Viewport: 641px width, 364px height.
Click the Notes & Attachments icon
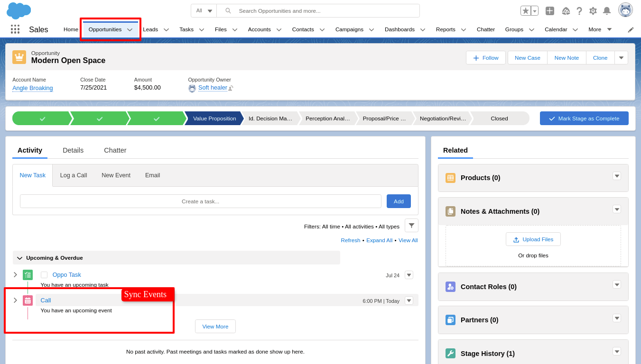click(450, 211)
